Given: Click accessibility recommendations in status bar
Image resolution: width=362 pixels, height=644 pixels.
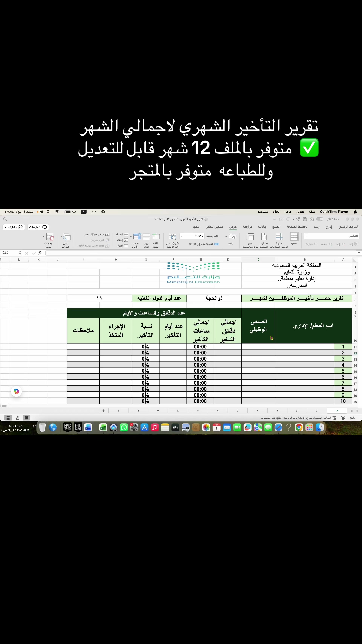Looking at the screenshot, I should coord(298,418).
